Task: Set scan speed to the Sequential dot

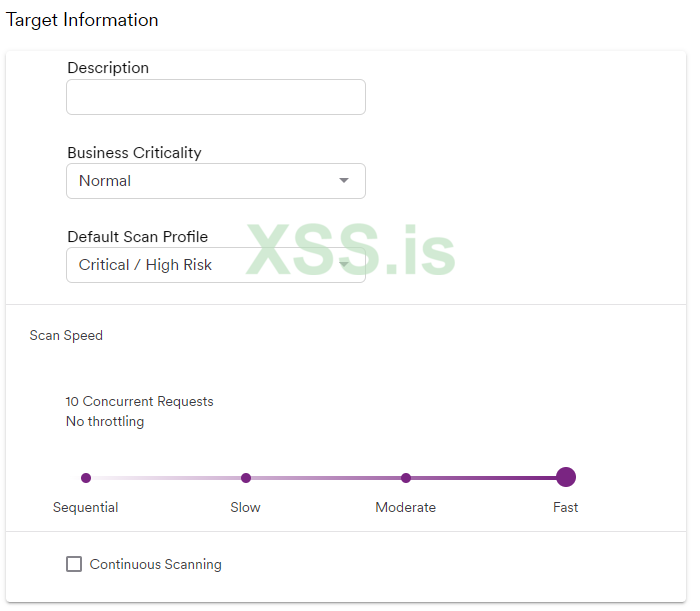Action: point(86,478)
